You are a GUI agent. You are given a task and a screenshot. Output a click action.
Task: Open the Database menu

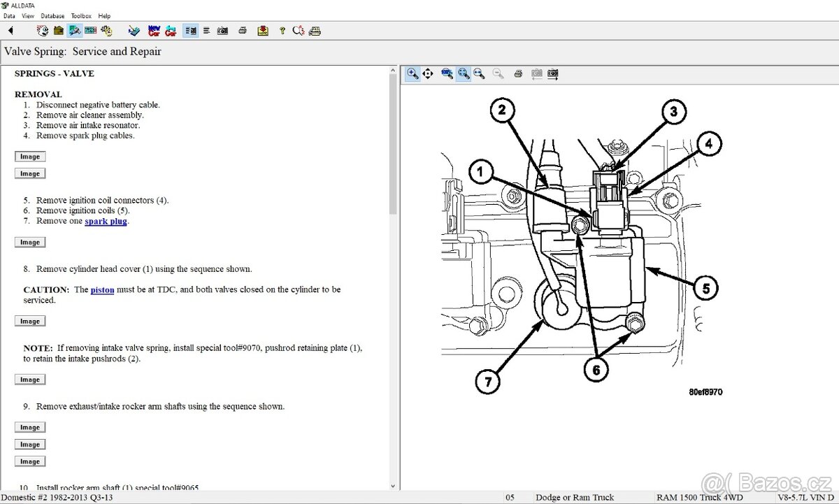[x=52, y=15]
